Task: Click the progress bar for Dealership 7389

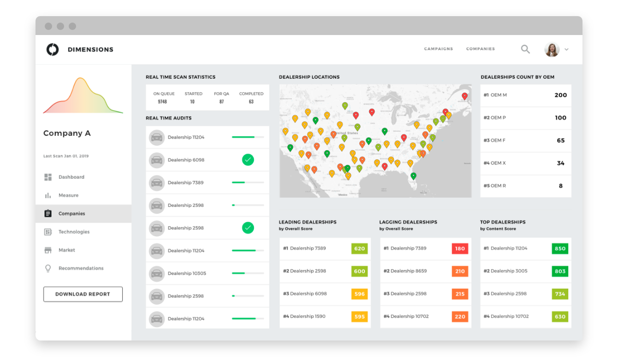Action: tap(248, 182)
